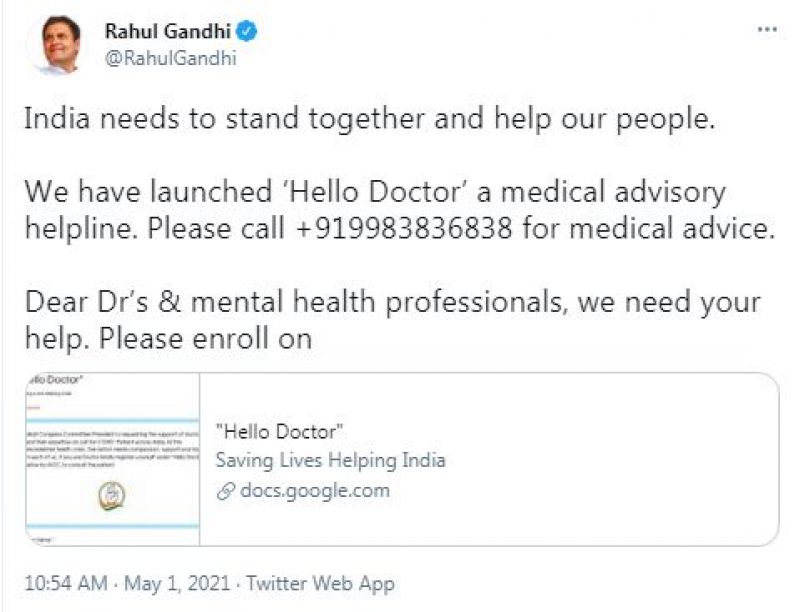Select the "Saving Lives Helping India" card description

pos(330,460)
